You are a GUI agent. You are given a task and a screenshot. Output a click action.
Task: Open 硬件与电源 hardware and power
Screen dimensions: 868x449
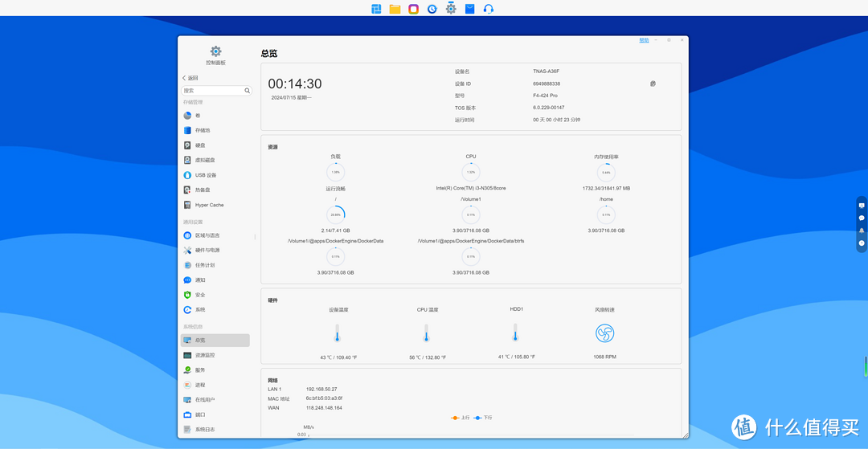point(207,250)
